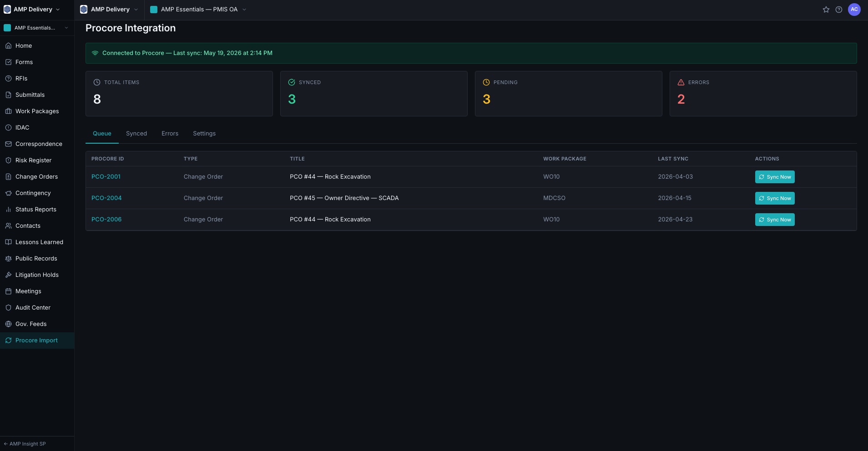The width and height of the screenshot is (868, 451).
Task: Click the LAST SYNC column header
Action: 673,159
